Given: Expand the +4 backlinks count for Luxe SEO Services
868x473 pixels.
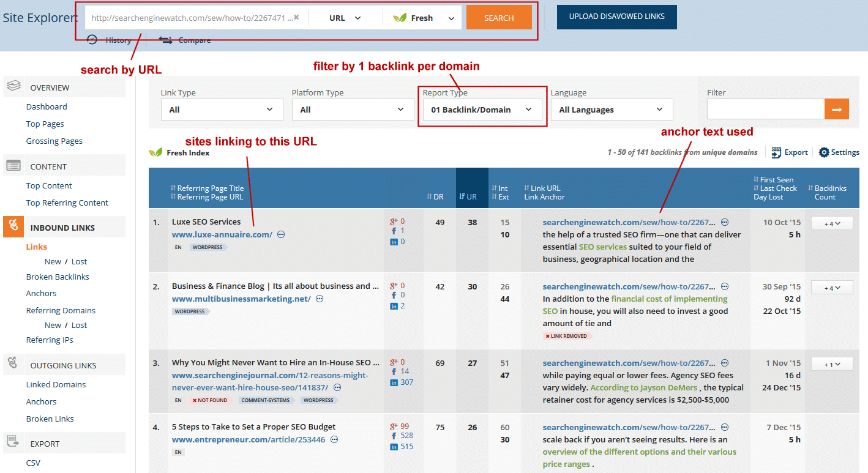Looking at the screenshot, I should click(x=832, y=224).
